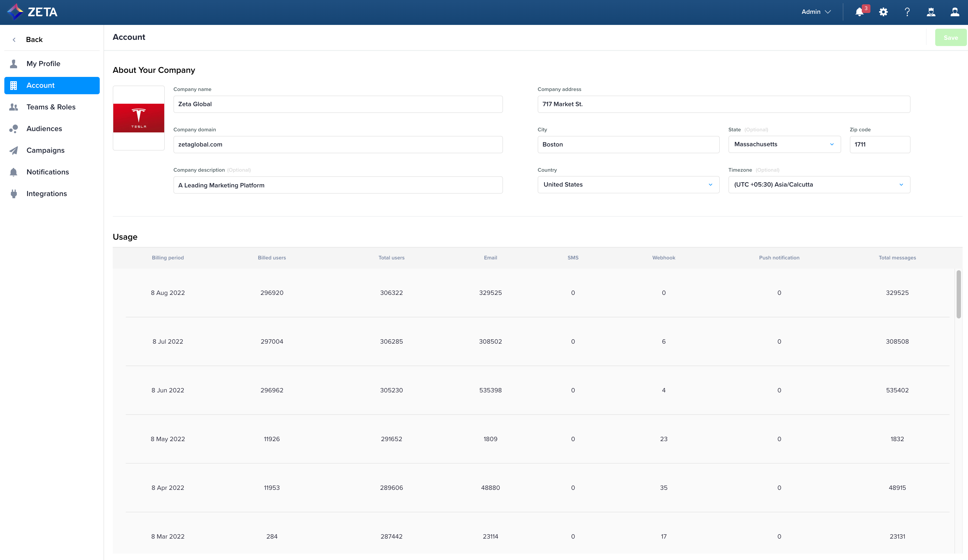Click the support agent icon
Screen dimensions: 968x560
(x=931, y=12)
